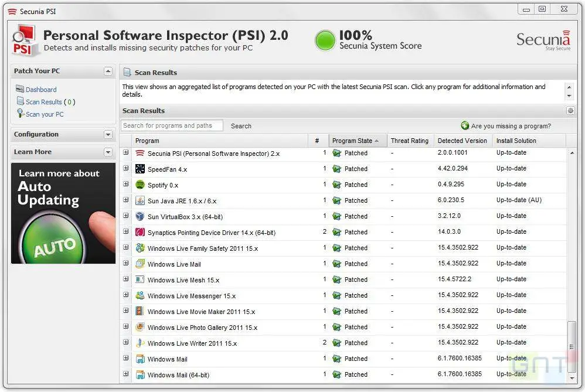Click the description box scroll down arrow

(x=569, y=96)
